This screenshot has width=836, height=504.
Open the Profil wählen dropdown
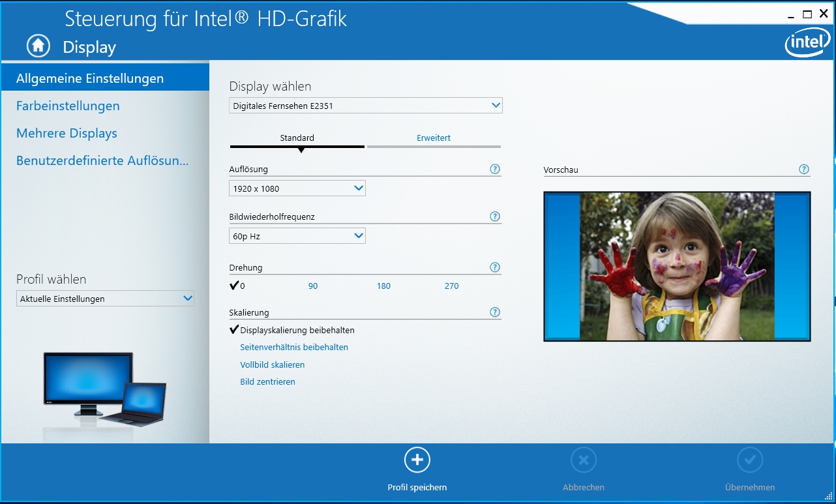105,299
